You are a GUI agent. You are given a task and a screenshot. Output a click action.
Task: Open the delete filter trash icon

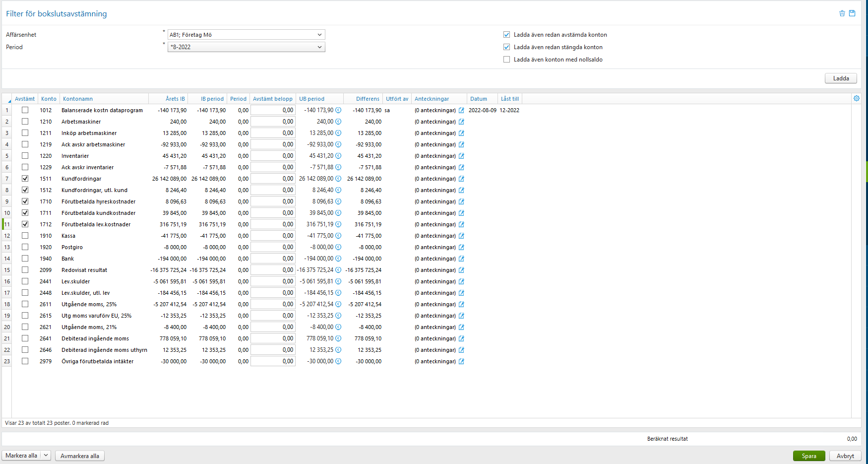tap(842, 13)
